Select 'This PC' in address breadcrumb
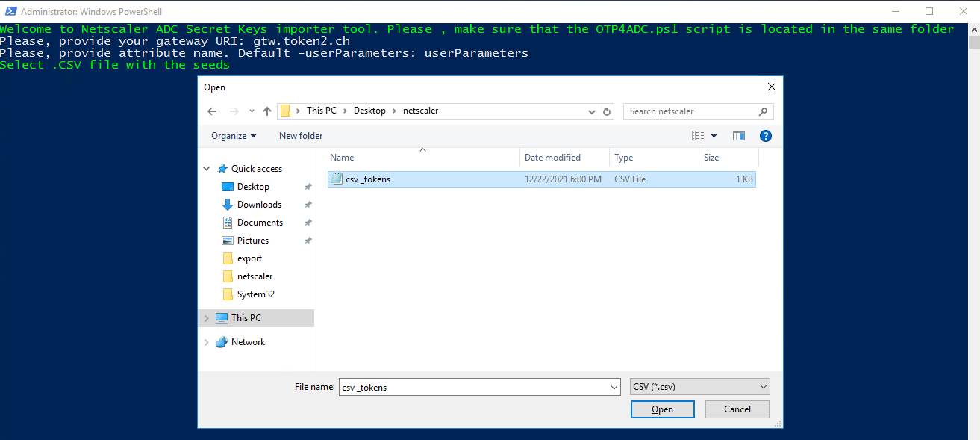This screenshot has height=440, width=980. [321, 111]
